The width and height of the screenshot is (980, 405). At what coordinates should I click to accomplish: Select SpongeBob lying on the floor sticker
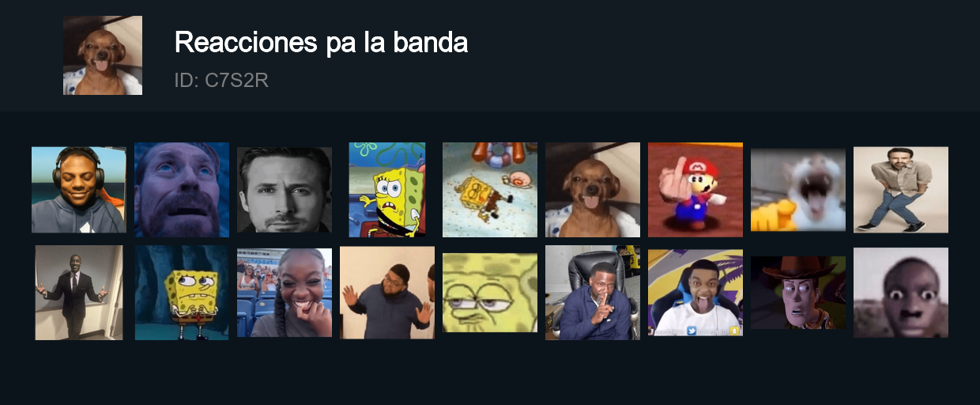coord(490,190)
